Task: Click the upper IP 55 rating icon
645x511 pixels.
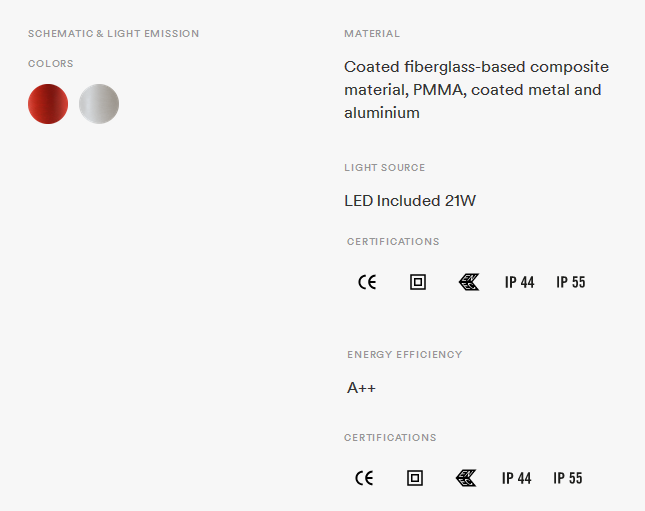Action: pyautogui.click(x=571, y=282)
